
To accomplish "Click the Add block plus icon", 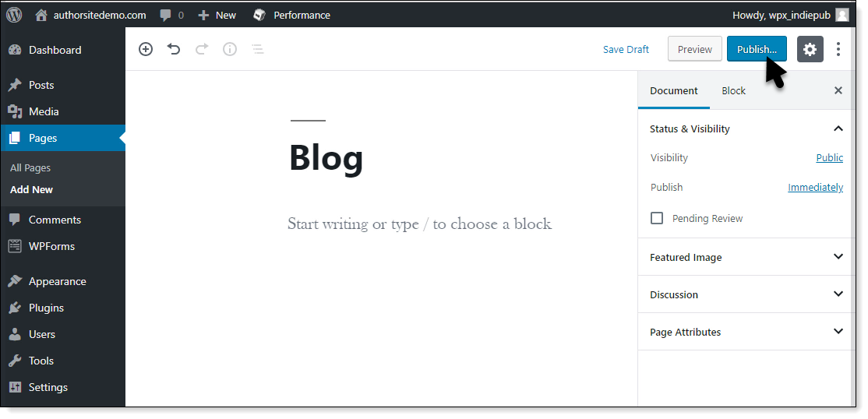I will click(x=146, y=49).
